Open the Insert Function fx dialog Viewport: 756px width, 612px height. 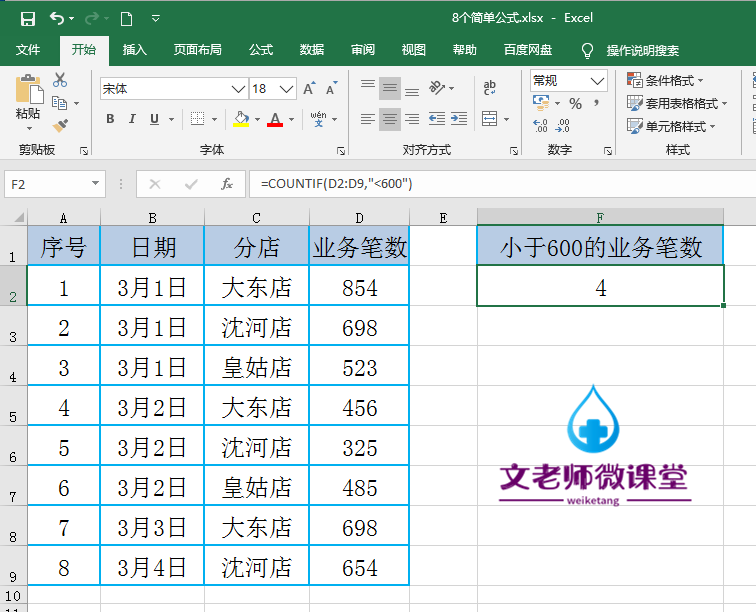(x=227, y=184)
